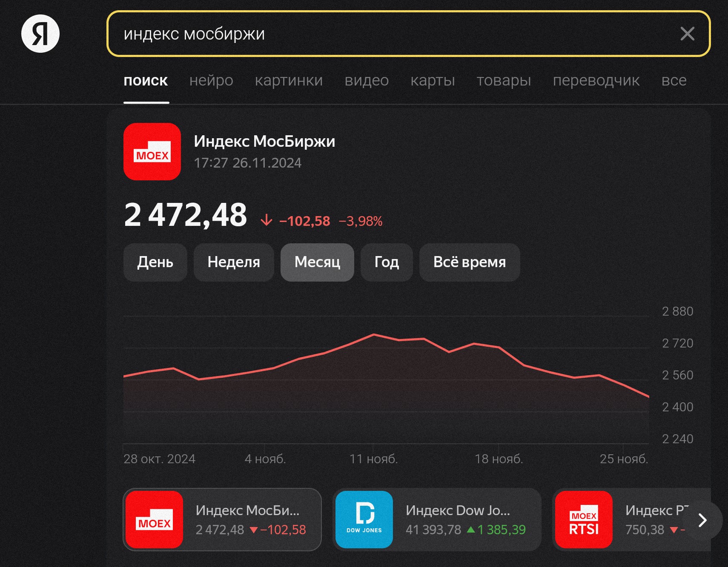Click the Dow Jones logo icon
This screenshot has width=728, height=567.
coord(364,519)
